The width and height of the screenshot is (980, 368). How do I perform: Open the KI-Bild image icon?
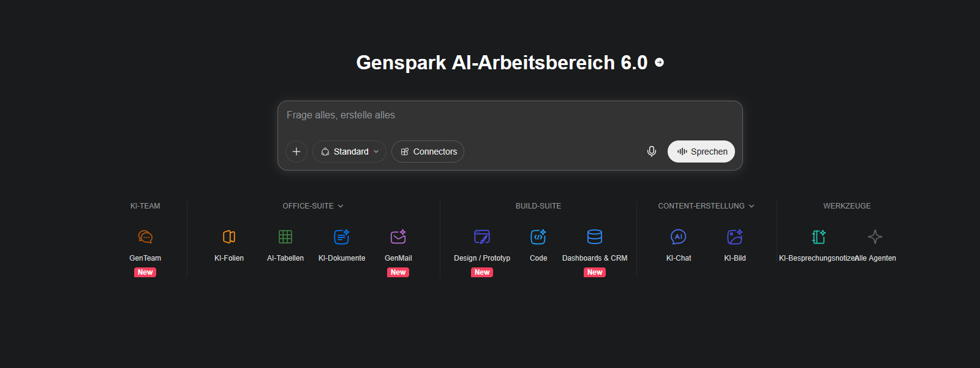point(735,237)
